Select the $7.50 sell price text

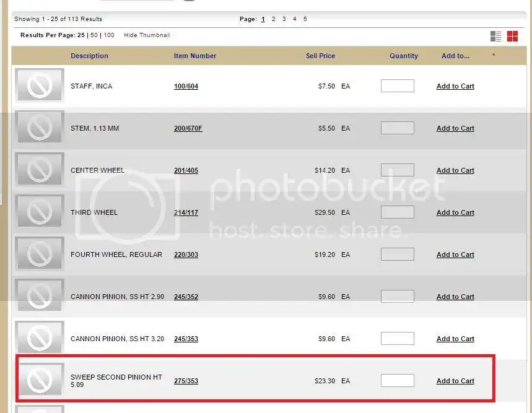[326, 86]
